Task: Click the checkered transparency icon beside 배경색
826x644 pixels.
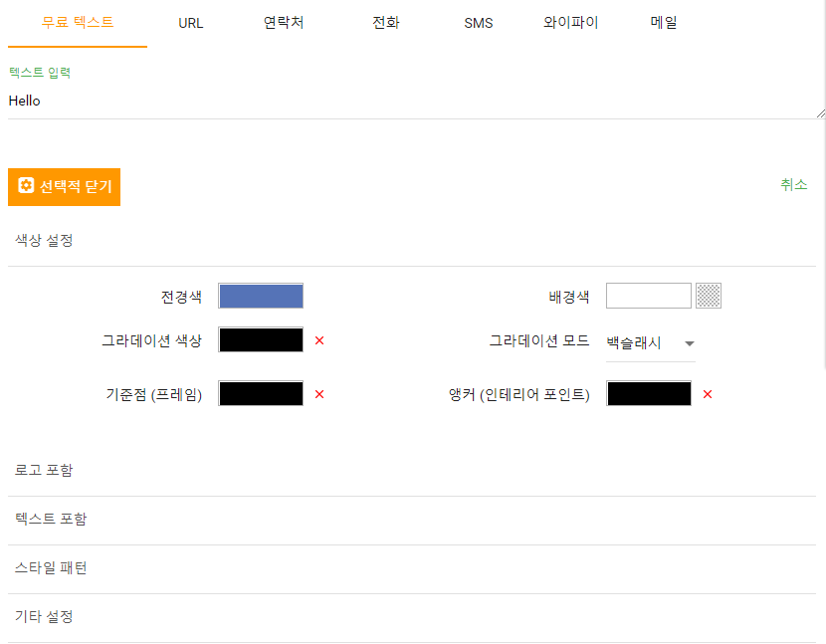Action: coord(708,295)
